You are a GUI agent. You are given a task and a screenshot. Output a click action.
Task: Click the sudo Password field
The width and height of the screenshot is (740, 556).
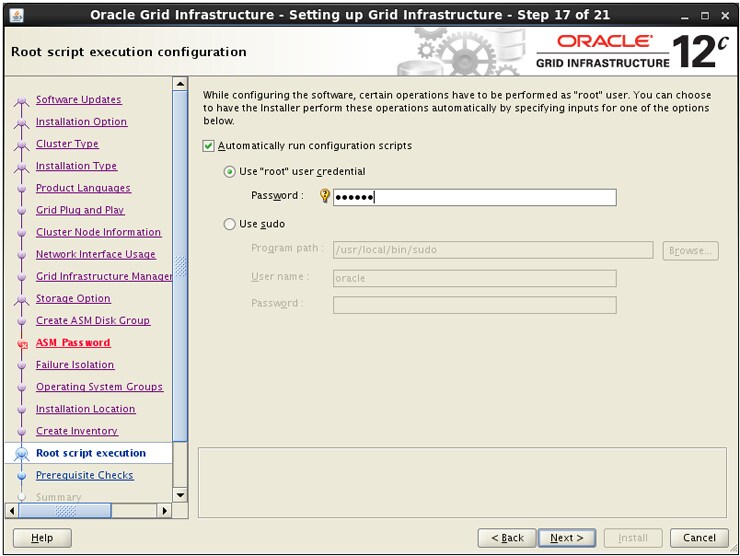tap(475, 305)
